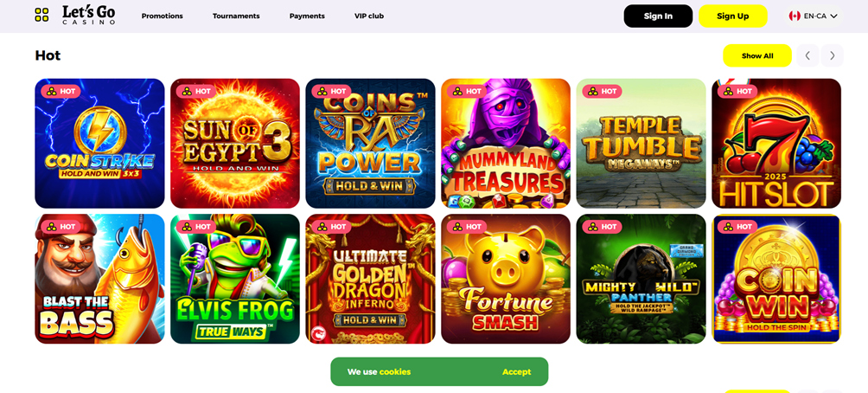
Task: Click the HOT badge on Elvis Frog
Action: 196,227
